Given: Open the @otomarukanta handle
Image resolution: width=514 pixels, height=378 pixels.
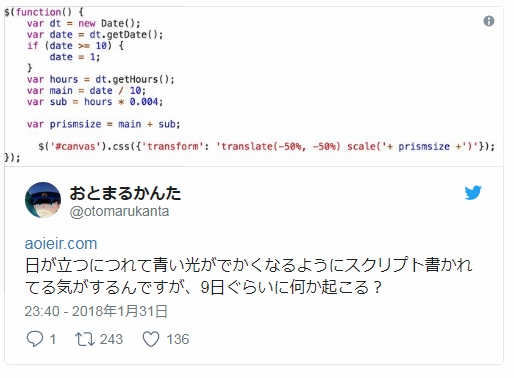Looking at the screenshot, I should click(119, 211).
